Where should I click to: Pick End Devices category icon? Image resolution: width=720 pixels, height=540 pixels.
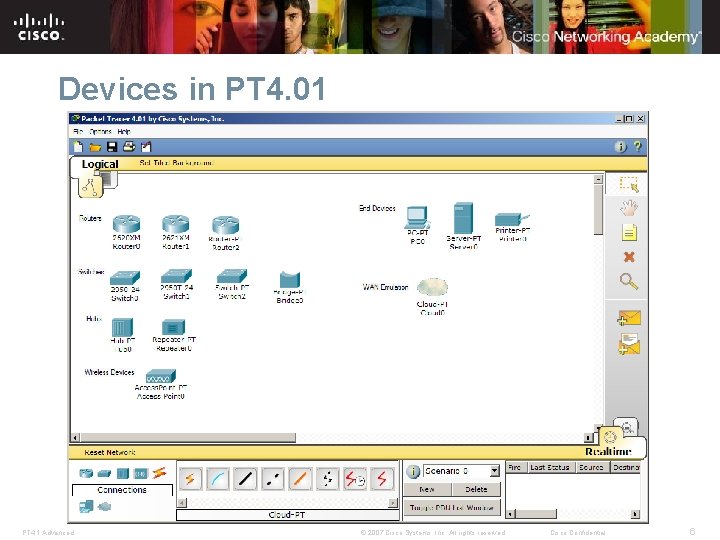[86, 506]
